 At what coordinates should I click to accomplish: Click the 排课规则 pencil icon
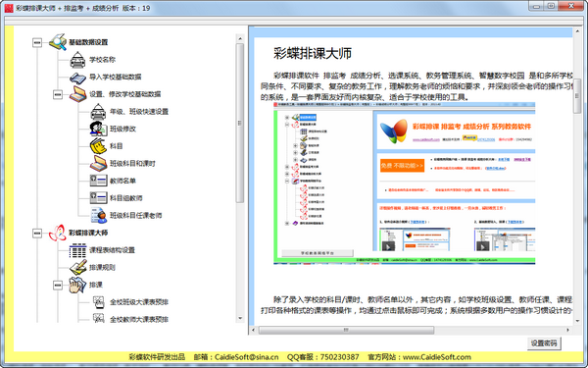77,267
